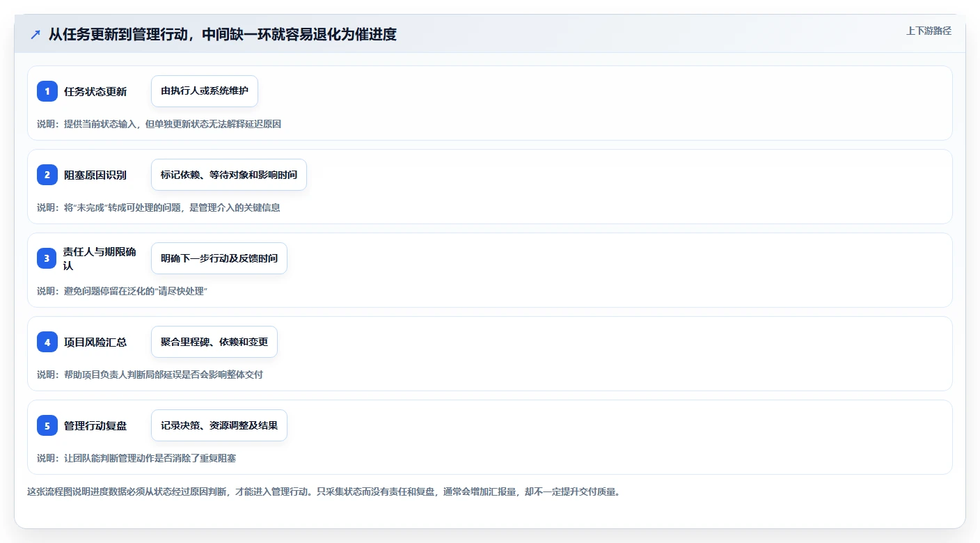The width and height of the screenshot is (980, 543).
Task: Click the 记录决策、资源调整及结果 chip
Action: 219,425
